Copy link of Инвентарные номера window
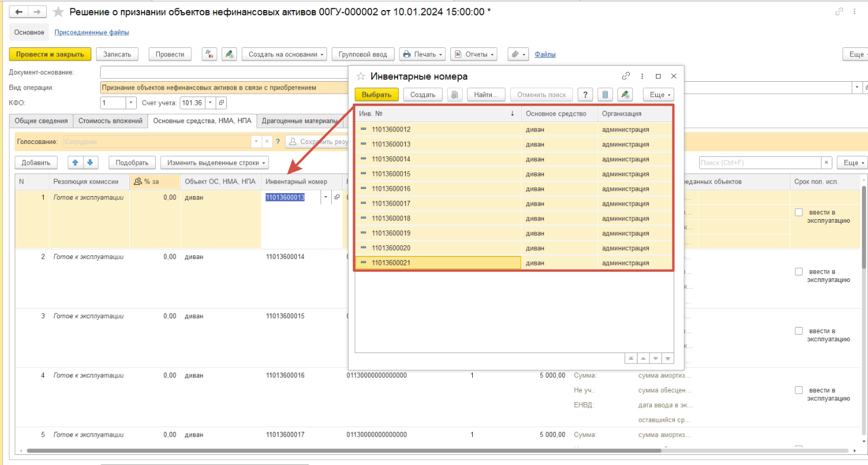868x465 pixels. pyautogui.click(x=626, y=76)
